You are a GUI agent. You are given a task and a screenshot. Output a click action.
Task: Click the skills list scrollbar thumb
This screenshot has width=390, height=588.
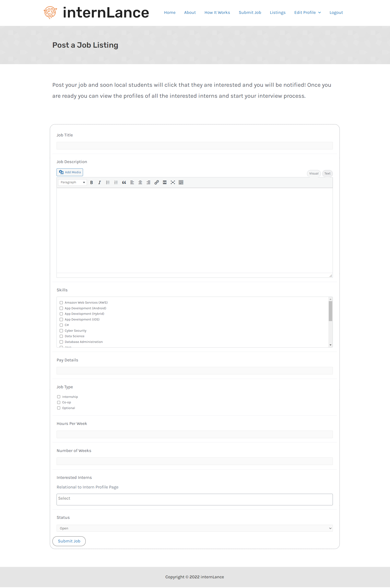331,311
